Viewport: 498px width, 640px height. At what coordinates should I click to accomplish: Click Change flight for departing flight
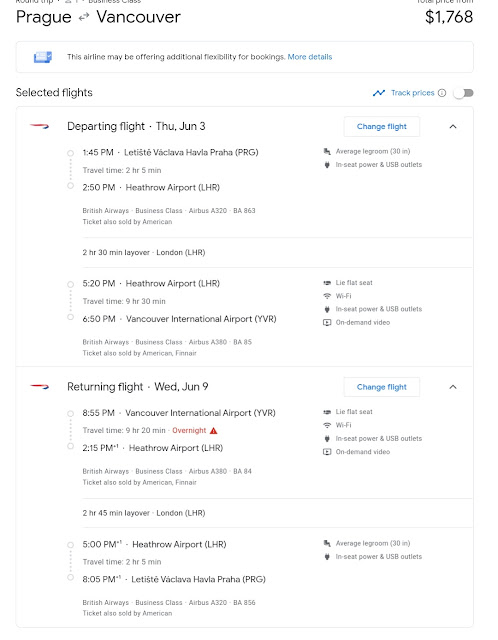pos(382,127)
